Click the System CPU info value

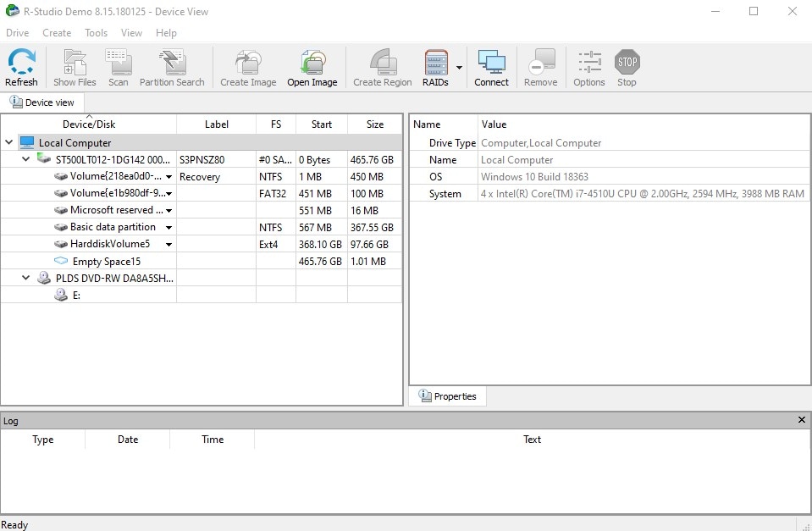[x=642, y=194]
